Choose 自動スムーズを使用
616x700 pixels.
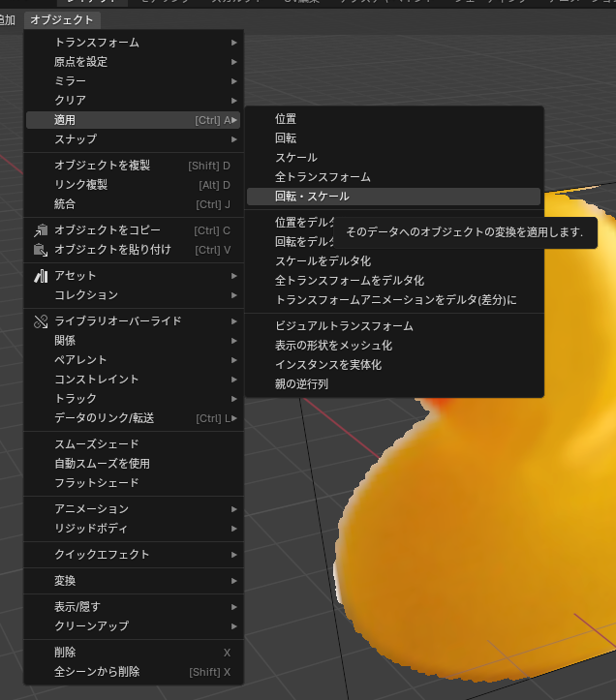point(133,464)
